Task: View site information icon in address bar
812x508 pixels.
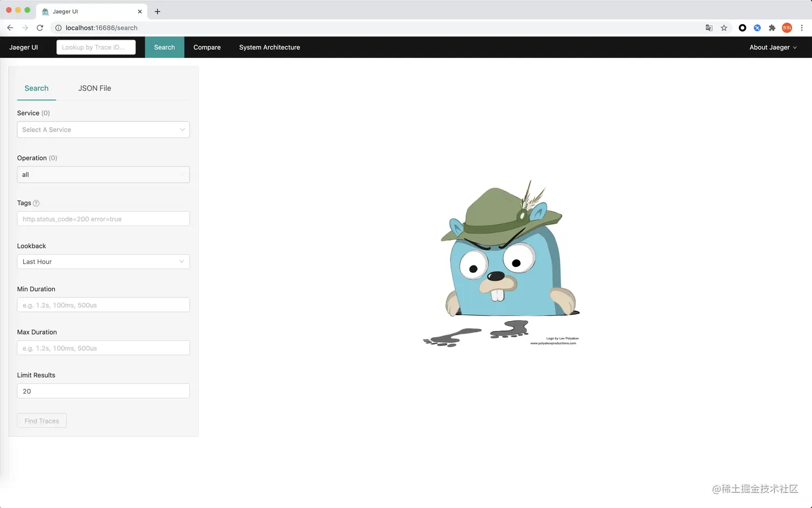Action: pos(59,28)
